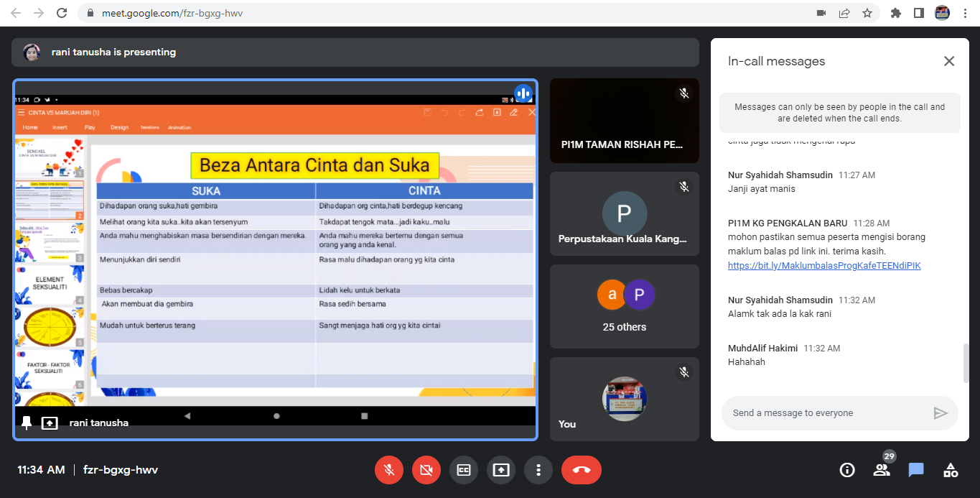Open the Activities icon

(x=951, y=470)
